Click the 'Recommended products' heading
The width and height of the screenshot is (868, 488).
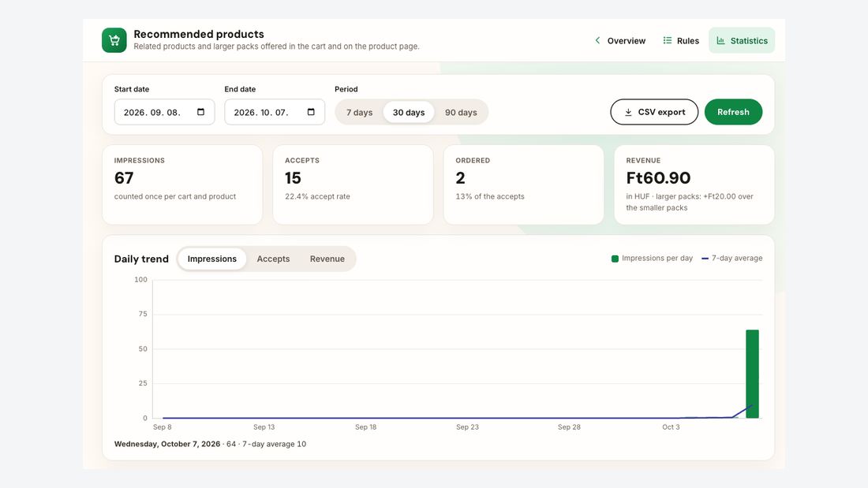point(199,35)
